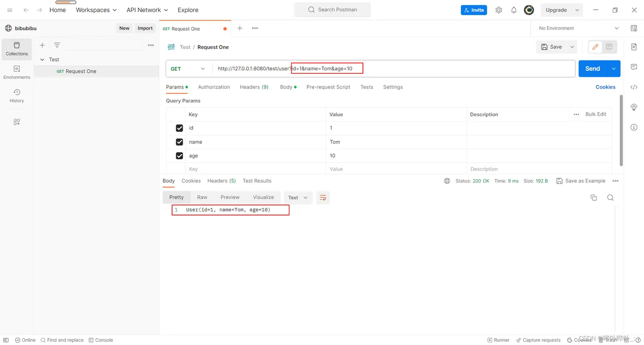Open the configure sidebar grid icon

point(17,122)
